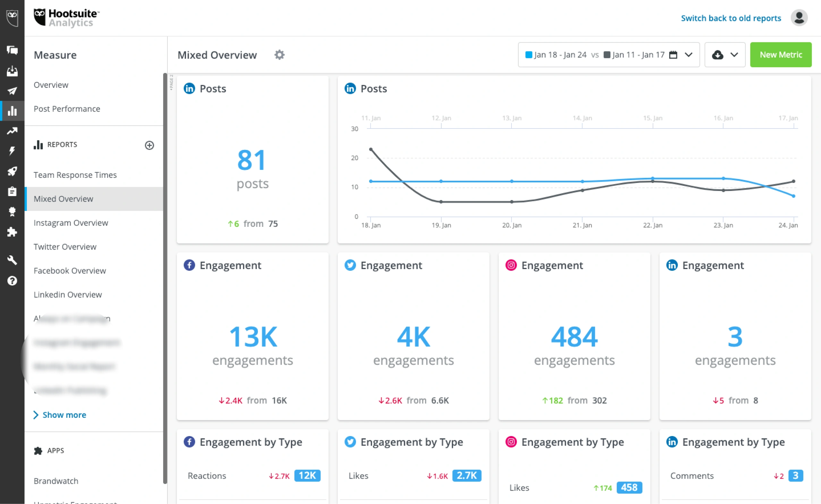This screenshot has height=504, width=821.
Task: Open the export download dropdown
Action: tap(724, 55)
